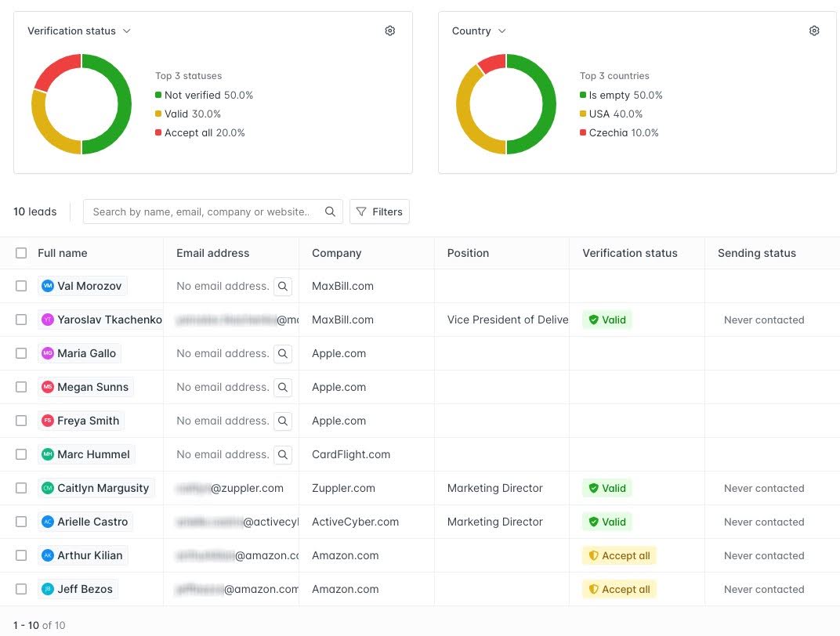
Task: Sort by Full name column header
Action: pos(63,253)
